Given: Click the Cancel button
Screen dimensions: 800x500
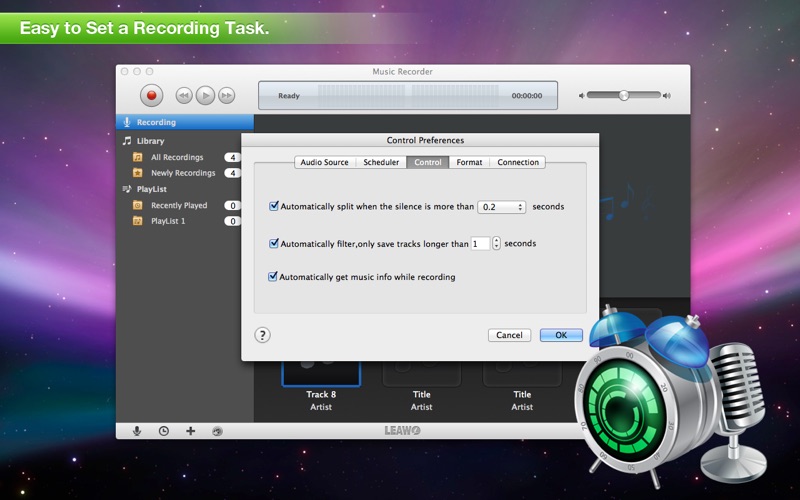Looking at the screenshot, I should tap(509, 335).
